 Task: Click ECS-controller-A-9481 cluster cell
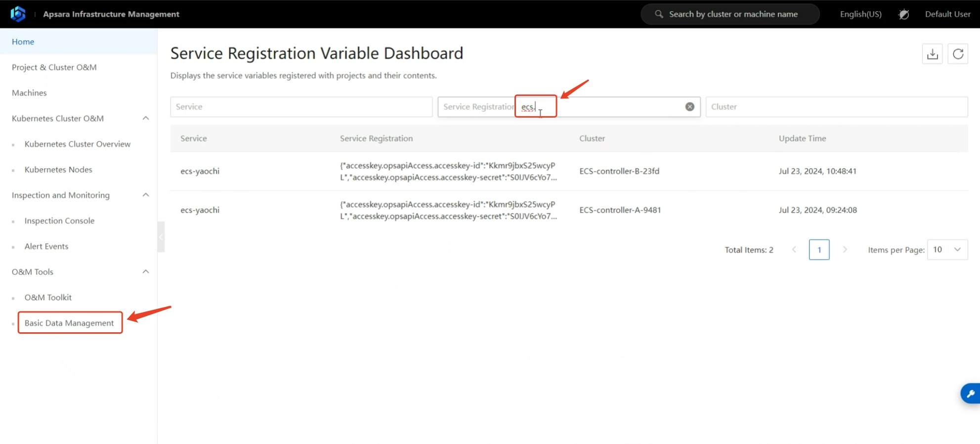[620, 210]
